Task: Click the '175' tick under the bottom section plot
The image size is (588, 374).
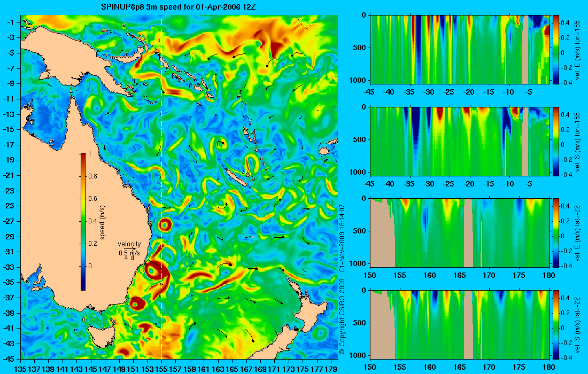Action: pyautogui.click(x=519, y=367)
